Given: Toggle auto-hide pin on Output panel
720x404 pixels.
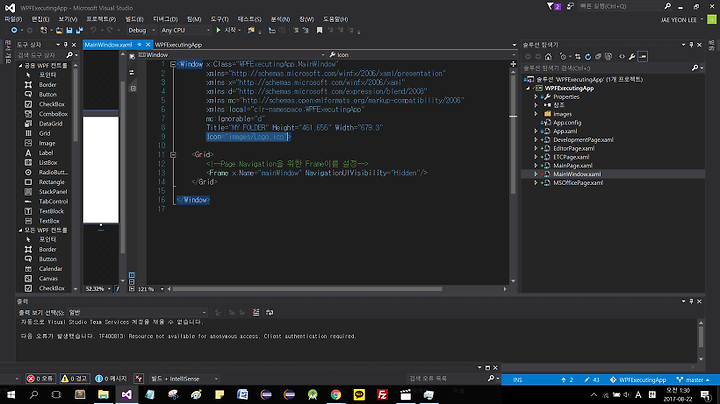Looking at the screenshot, I should click(691, 301).
